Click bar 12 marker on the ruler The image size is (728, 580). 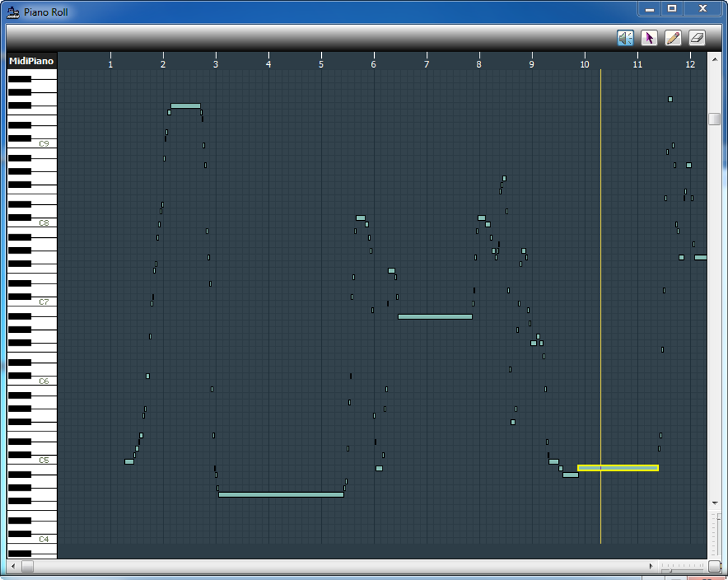click(x=690, y=64)
